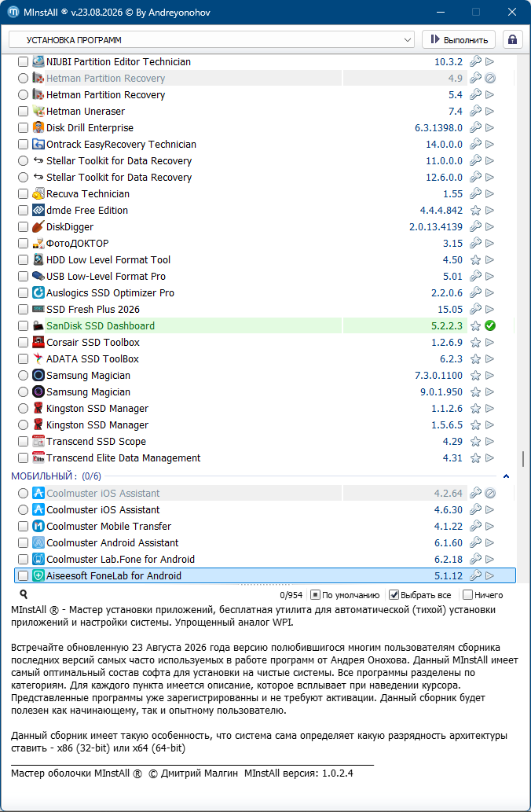The height and width of the screenshot is (812, 531).
Task: Toggle the По умолчанию checkbox
Action: 315,595
